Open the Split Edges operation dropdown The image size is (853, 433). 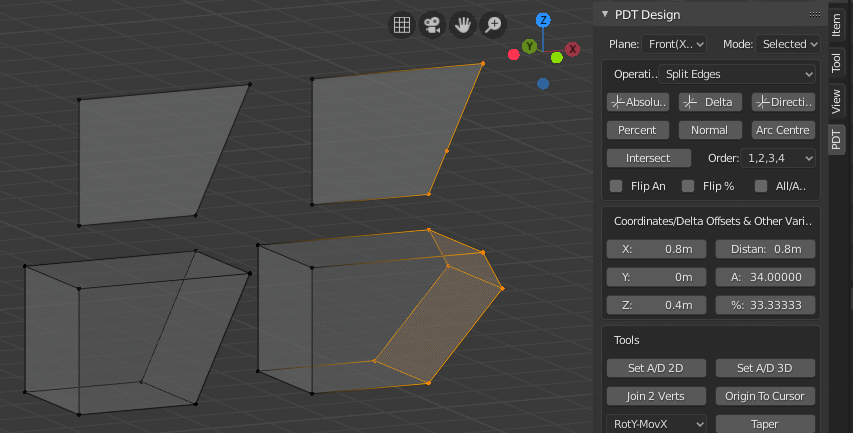738,74
